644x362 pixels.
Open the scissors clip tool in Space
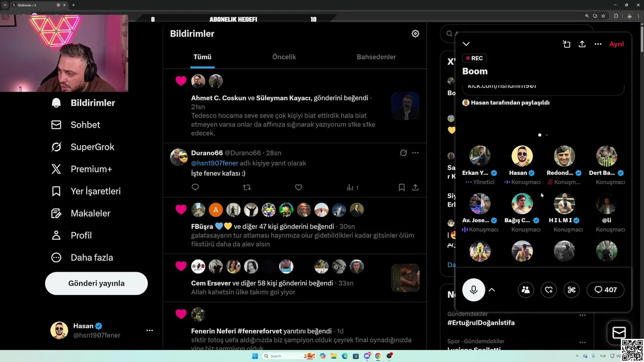point(572,290)
